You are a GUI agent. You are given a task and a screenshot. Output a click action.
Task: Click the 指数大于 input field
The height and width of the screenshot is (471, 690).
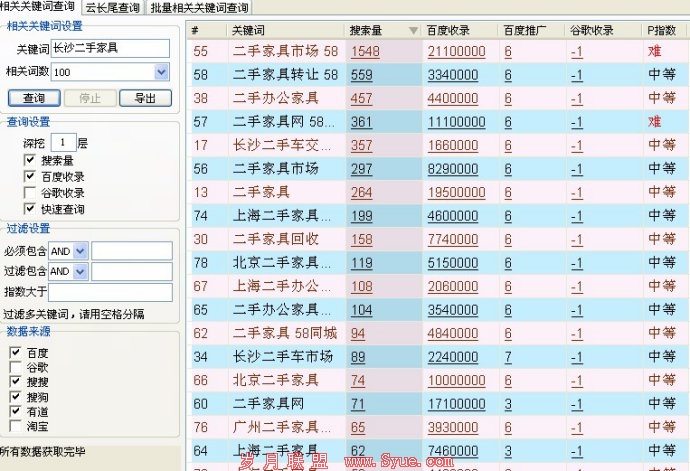point(96,292)
